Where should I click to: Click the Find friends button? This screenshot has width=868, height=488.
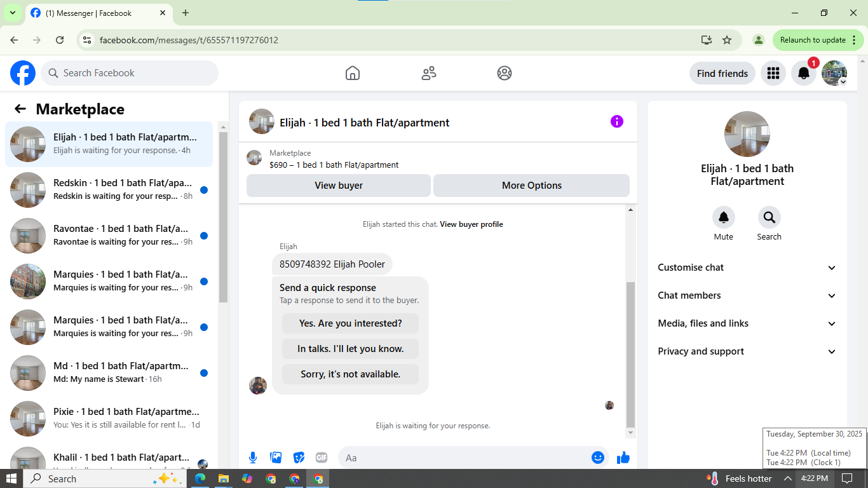(722, 73)
